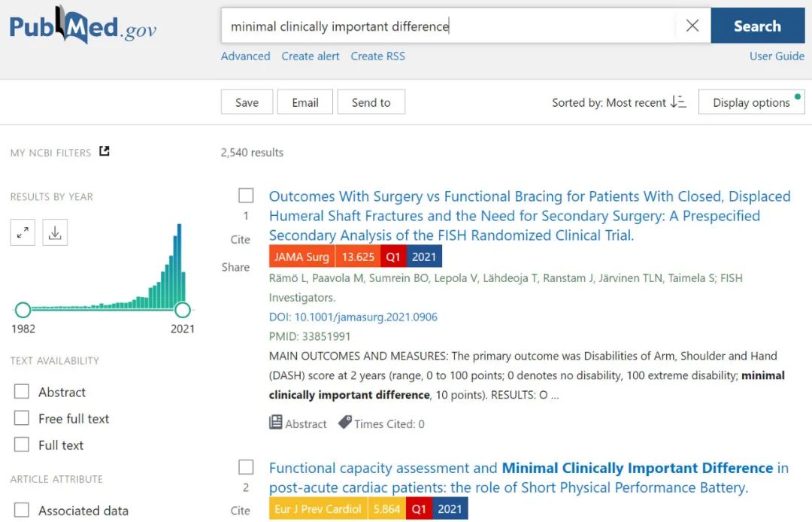
Task: Open the Save results options
Action: pyautogui.click(x=247, y=102)
